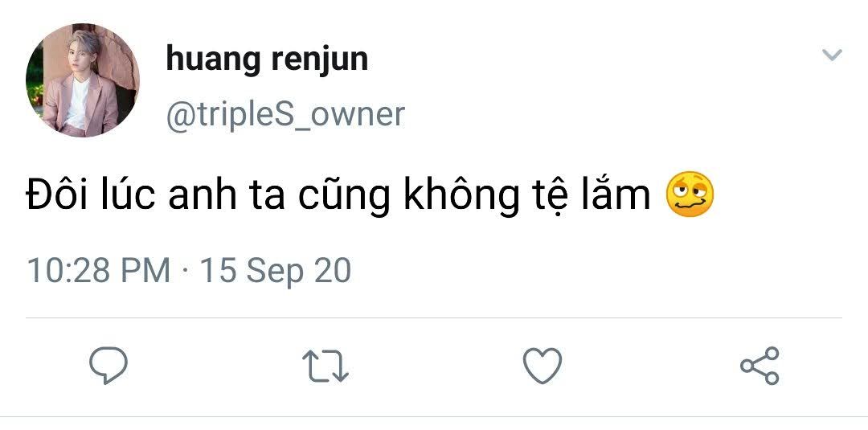The width and height of the screenshot is (868, 430).
Task: Click the separator dot between time and date
Action: [185, 271]
